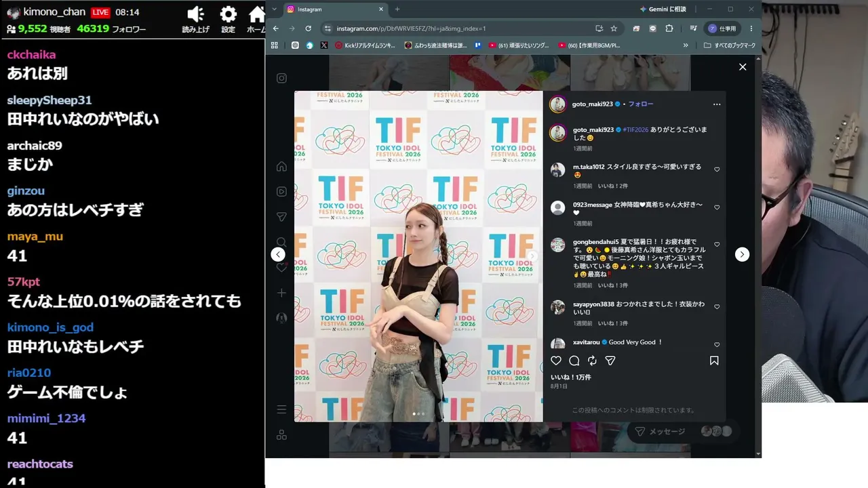868x488 pixels.
Task: Select the Instagram browser tab
Action: (336, 9)
